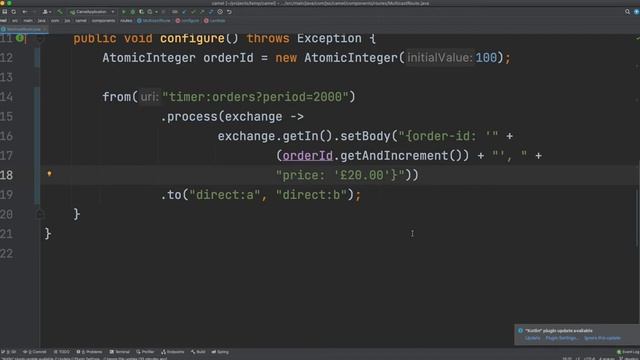Viewport: 640px width, 360px height.
Task: Click the 'routes' breadcrumb folder
Action: (126, 20)
